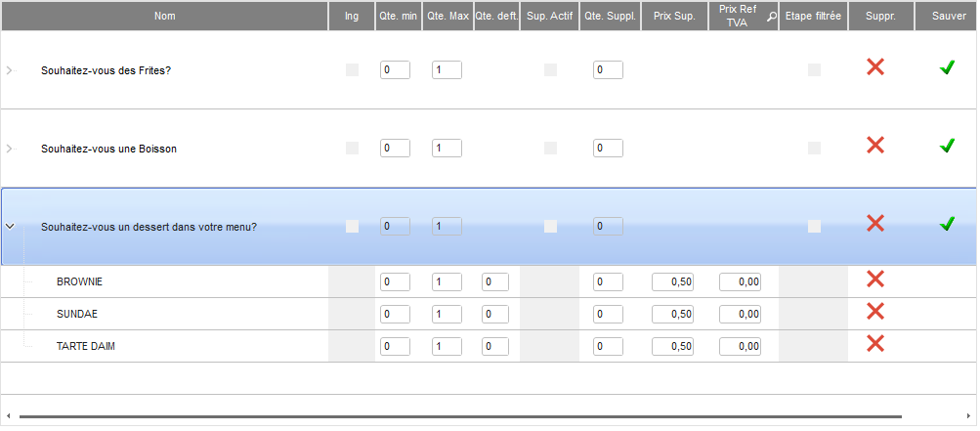
Task: Expand the 'Souhaitez-vous des Frites?' row
Action: tap(11, 70)
